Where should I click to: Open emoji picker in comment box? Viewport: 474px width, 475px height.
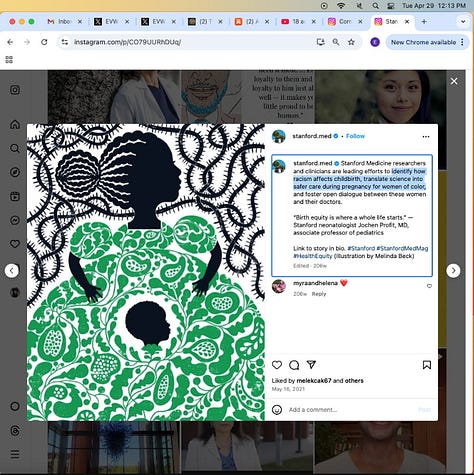pyautogui.click(x=277, y=410)
